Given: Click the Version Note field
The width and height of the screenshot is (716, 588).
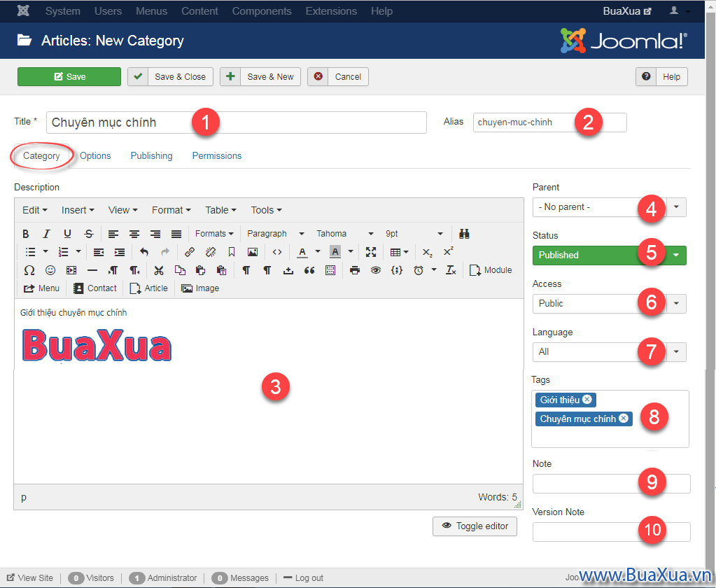Looking at the screenshot, I should click(x=612, y=532).
